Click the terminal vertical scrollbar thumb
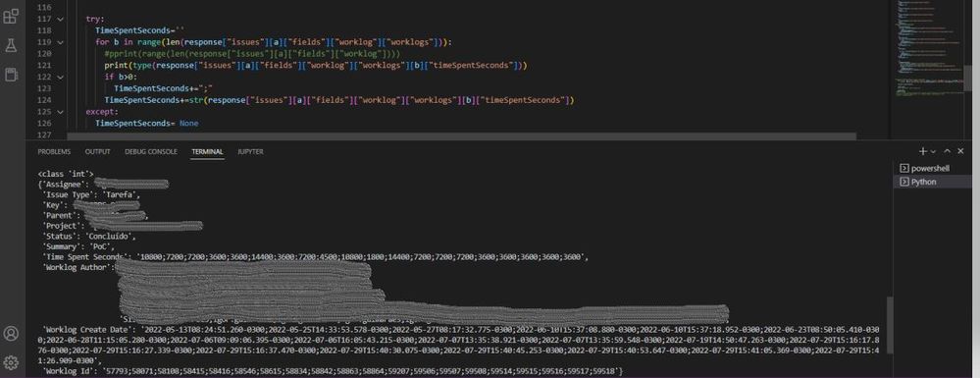 pyautogui.click(x=890, y=325)
